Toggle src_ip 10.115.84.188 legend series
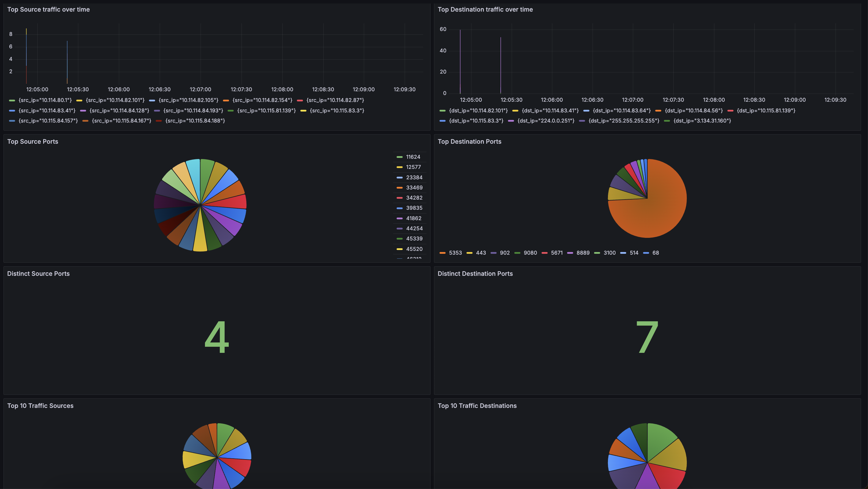This screenshot has width=868, height=489. [x=195, y=121]
